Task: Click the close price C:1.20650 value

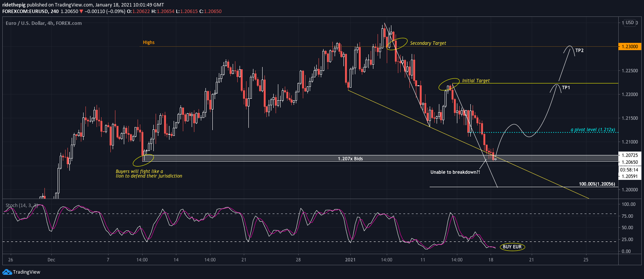Action: coord(210,11)
